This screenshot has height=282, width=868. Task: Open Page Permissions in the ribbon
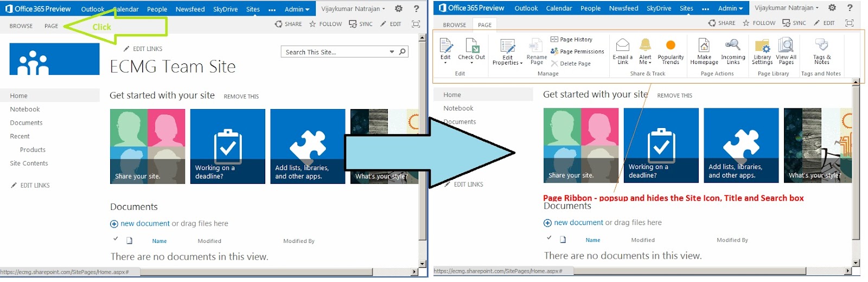[x=577, y=52]
